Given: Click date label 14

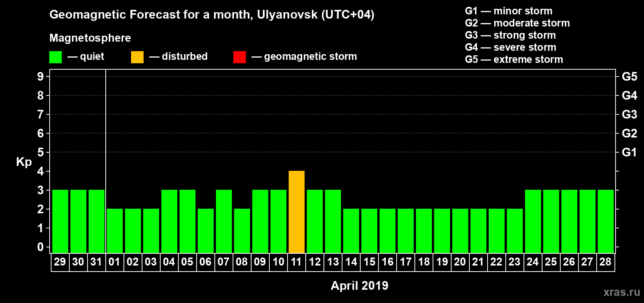Looking at the screenshot, I should tap(351, 262).
